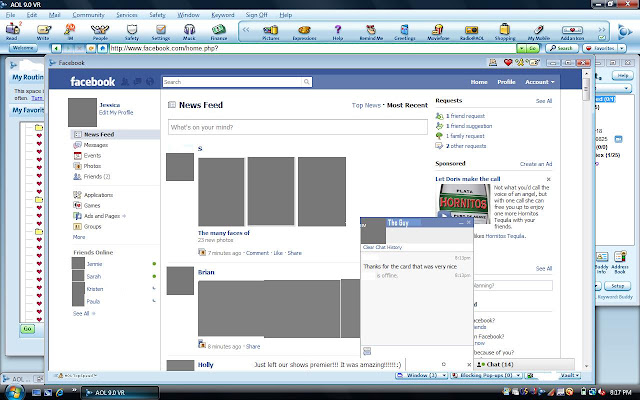Click Clear Chat History in chat popup
Image resolution: width=640 pixels, height=400 pixels.
click(382, 247)
